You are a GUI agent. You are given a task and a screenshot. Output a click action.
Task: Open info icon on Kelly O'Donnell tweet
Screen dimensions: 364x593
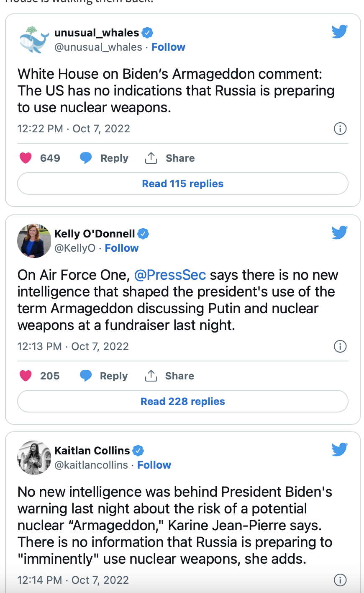(340, 346)
